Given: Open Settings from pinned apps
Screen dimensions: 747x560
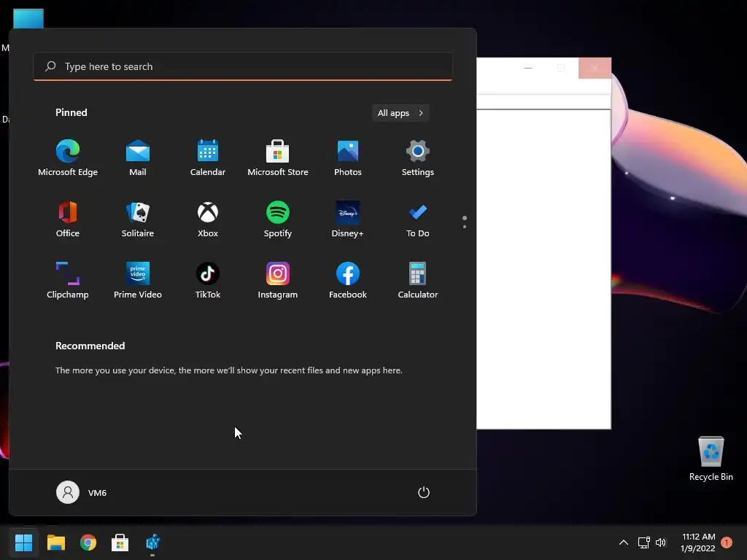Looking at the screenshot, I should tap(418, 158).
